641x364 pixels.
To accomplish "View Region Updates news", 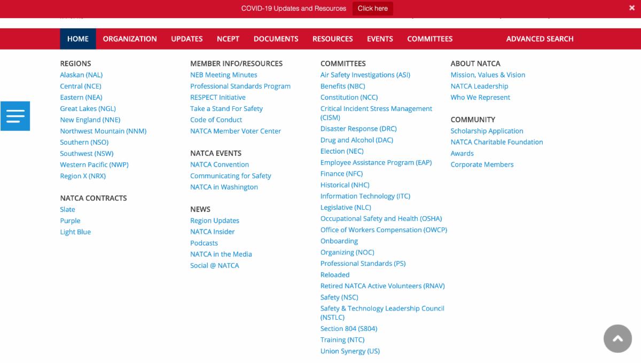I will (215, 220).
